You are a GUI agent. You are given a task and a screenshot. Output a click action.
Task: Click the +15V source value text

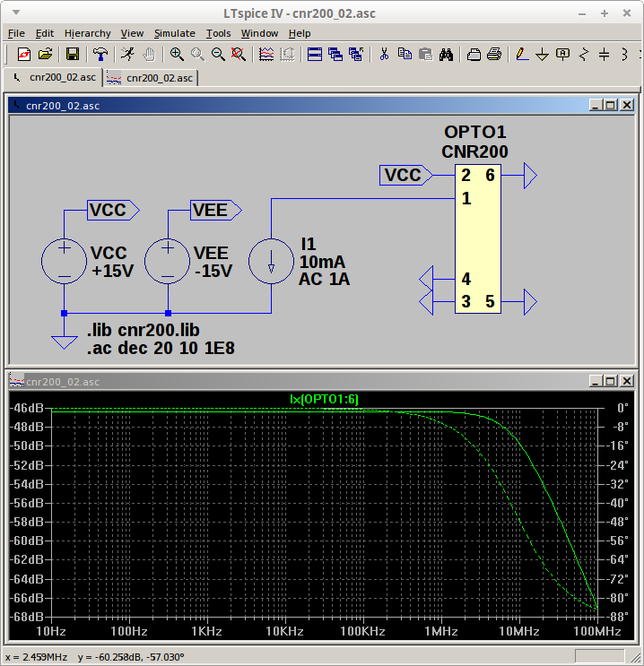(113, 271)
